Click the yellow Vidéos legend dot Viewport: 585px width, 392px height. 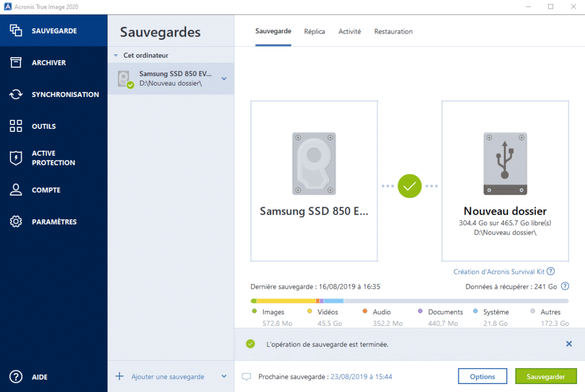(x=310, y=311)
